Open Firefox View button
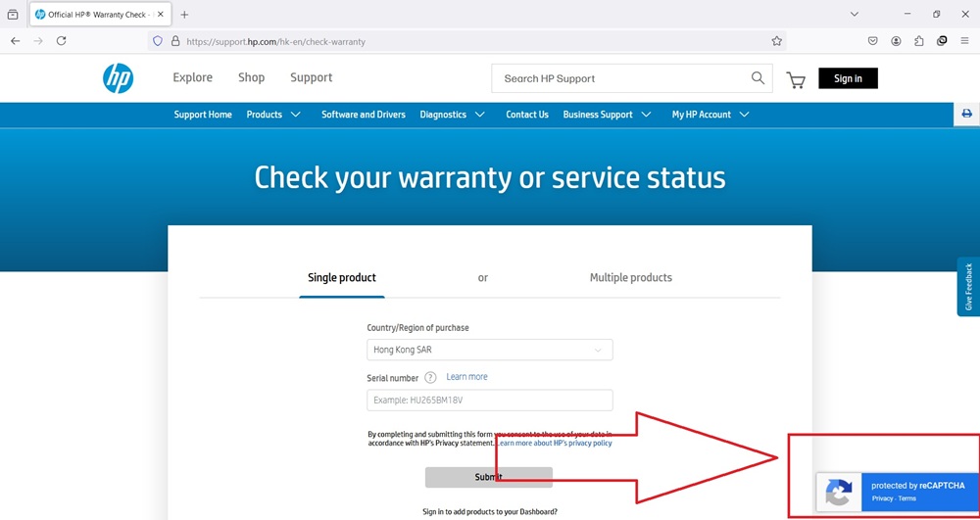 tap(13, 15)
